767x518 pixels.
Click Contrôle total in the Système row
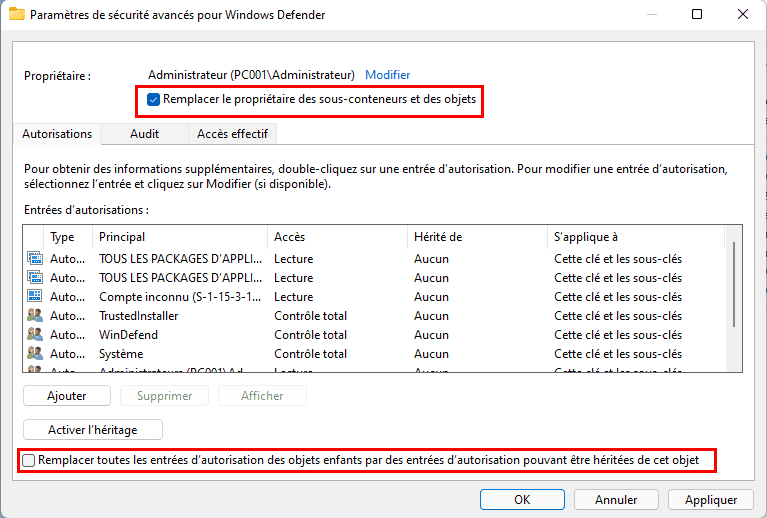pyautogui.click(x=311, y=354)
